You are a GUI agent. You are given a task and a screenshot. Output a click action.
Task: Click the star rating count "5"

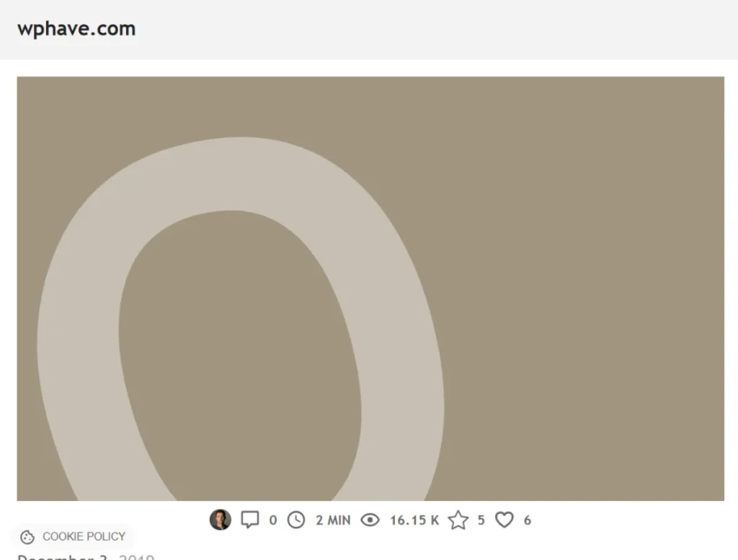pos(481,520)
